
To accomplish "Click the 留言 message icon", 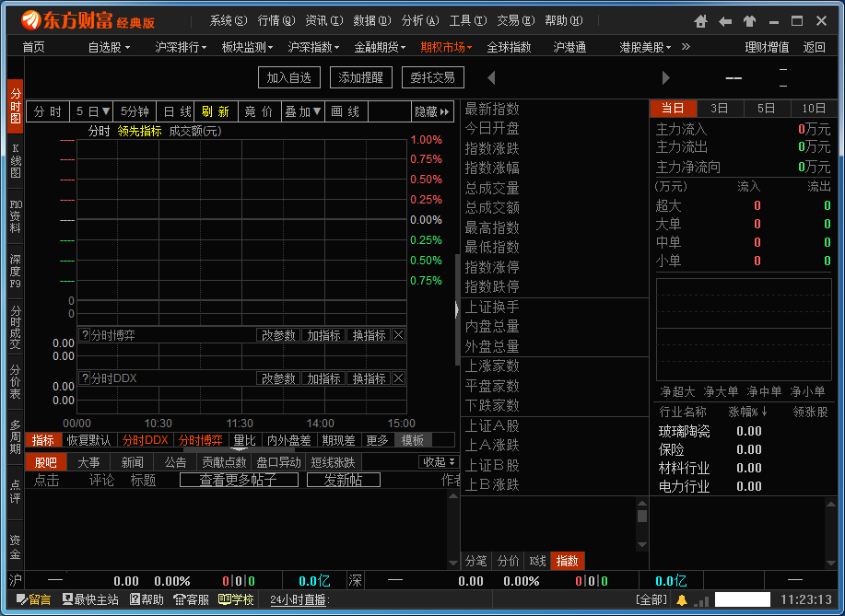I will click(33, 600).
